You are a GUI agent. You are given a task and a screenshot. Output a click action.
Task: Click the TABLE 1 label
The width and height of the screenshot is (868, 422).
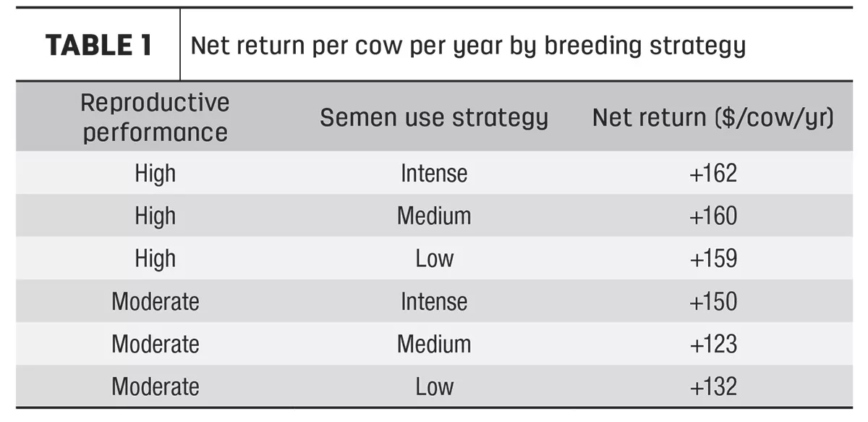tap(98, 46)
